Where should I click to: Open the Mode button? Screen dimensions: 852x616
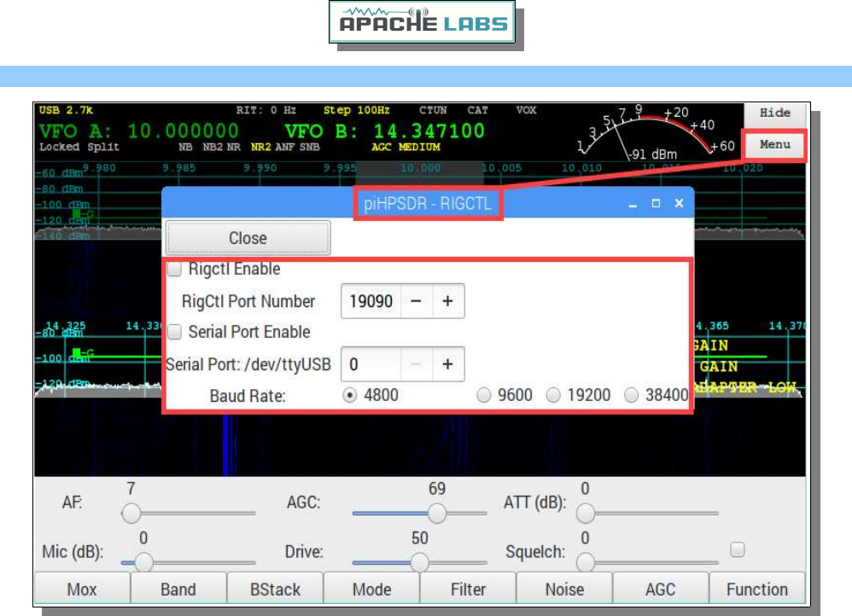click(371, 589)
